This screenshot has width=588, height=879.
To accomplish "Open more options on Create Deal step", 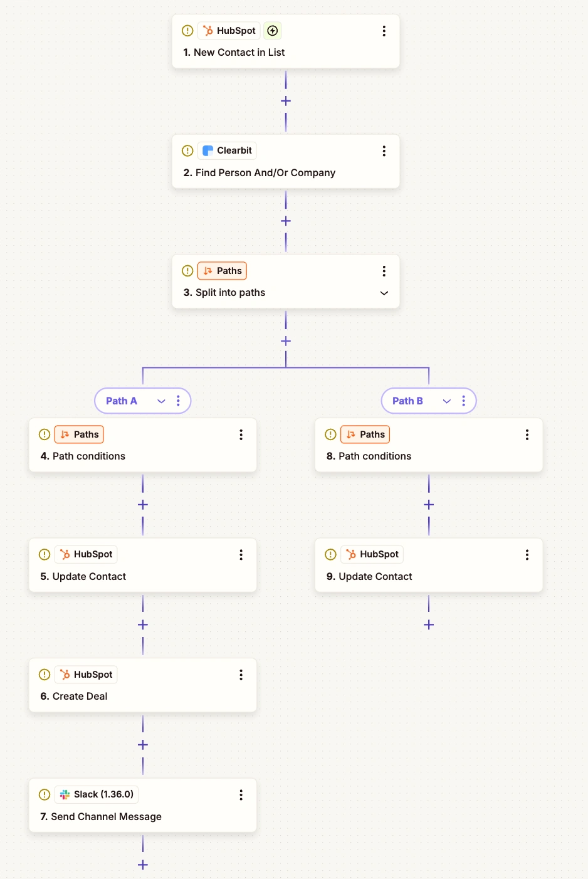I will tap(241, 675).
